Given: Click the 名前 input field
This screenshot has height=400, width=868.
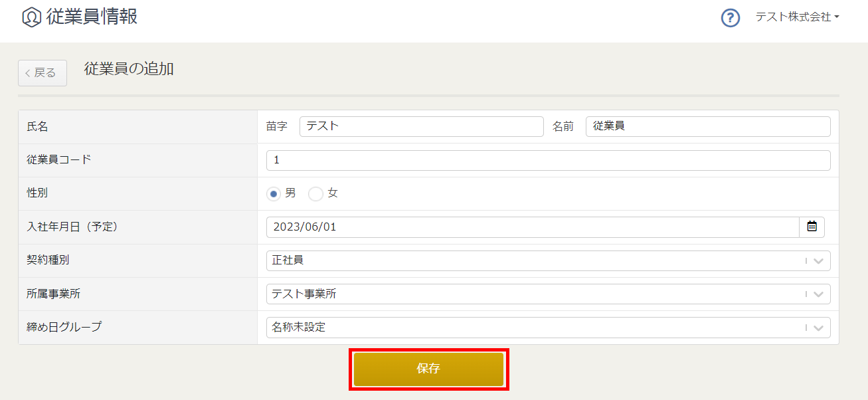Looking at the screenshot, I should tap(708, 126).
